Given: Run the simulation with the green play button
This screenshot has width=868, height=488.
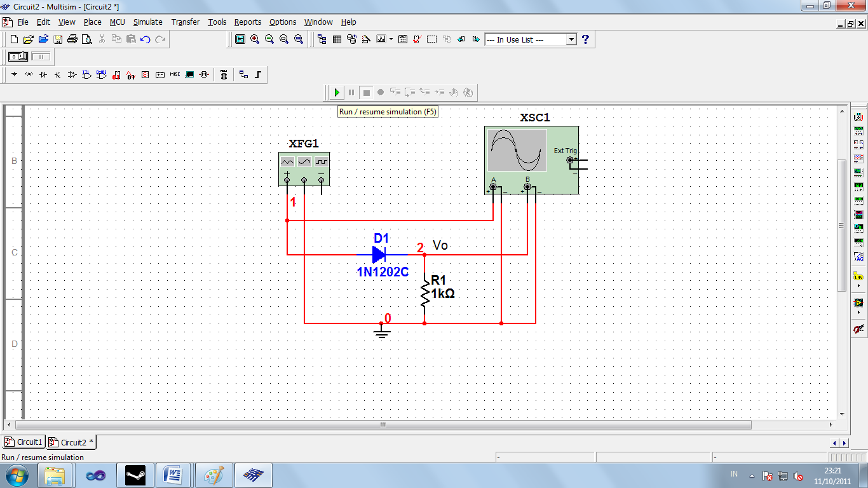Looking at the screenshot, I should click(x=336, y=92).
